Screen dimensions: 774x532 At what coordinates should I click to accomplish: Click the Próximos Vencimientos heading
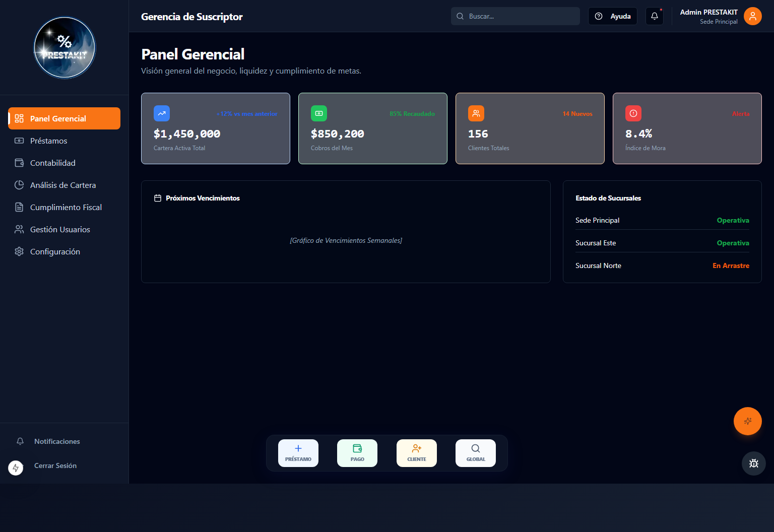(203, 198)
